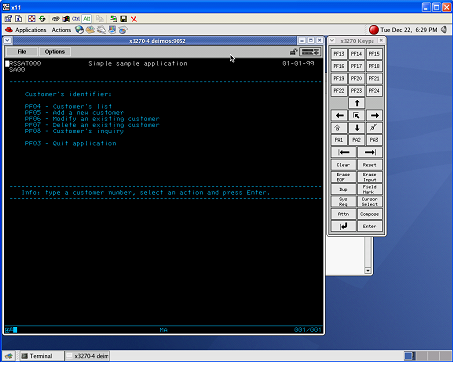The width and height of the screenshot is (457, 367).
Task: Click the left arrow key on keypad
Action: [339, 115]
